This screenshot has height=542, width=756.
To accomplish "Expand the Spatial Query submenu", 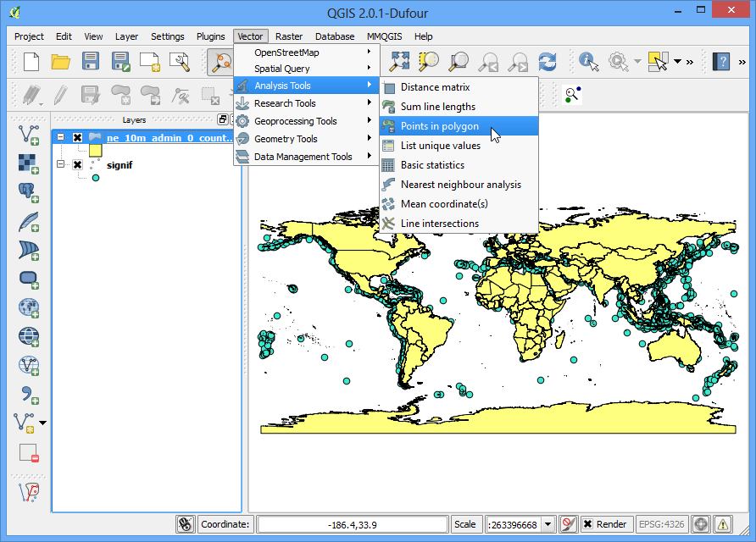I will (x=307, y=69).
